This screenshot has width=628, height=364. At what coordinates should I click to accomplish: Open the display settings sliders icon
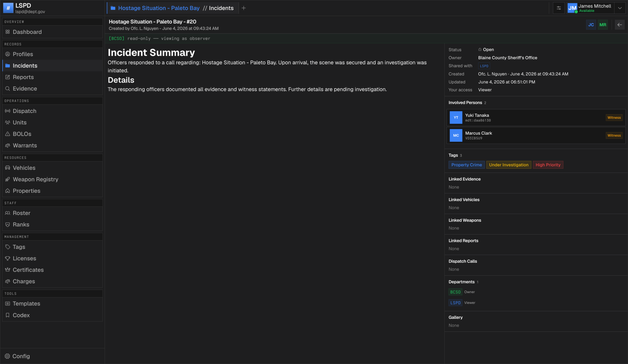point(559,8)
